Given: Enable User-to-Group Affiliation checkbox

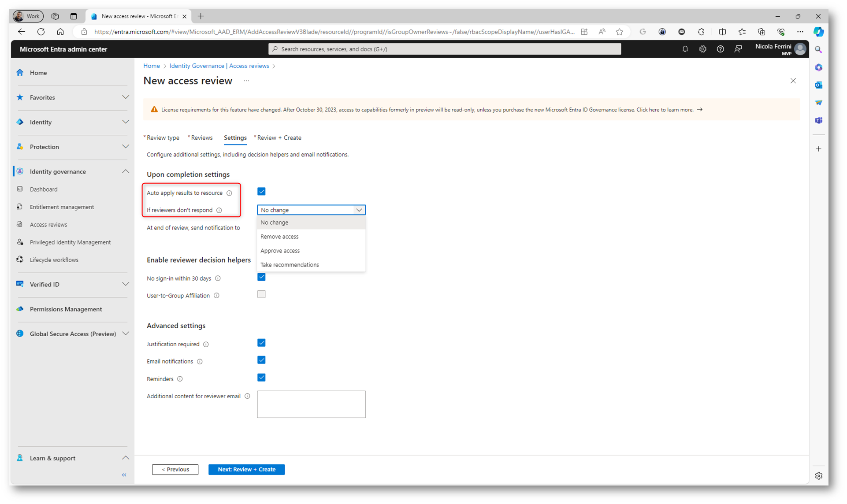Looking at the screenshot, I should click(261, 294).
